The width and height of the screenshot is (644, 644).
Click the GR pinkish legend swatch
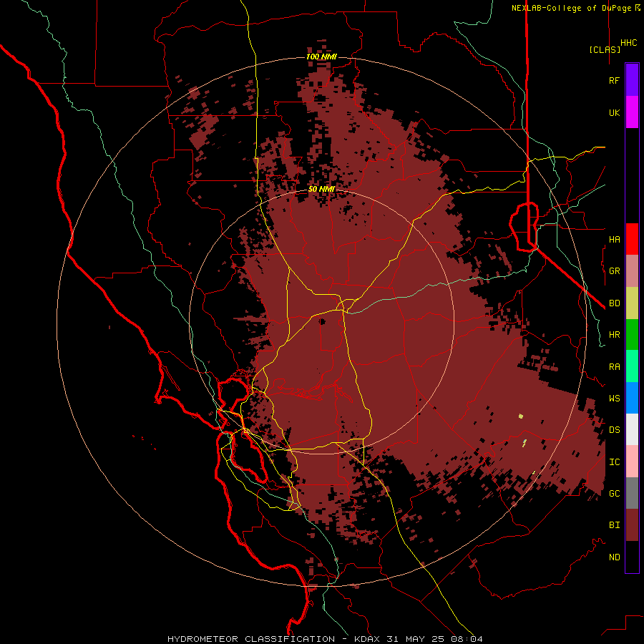point(632,271)
